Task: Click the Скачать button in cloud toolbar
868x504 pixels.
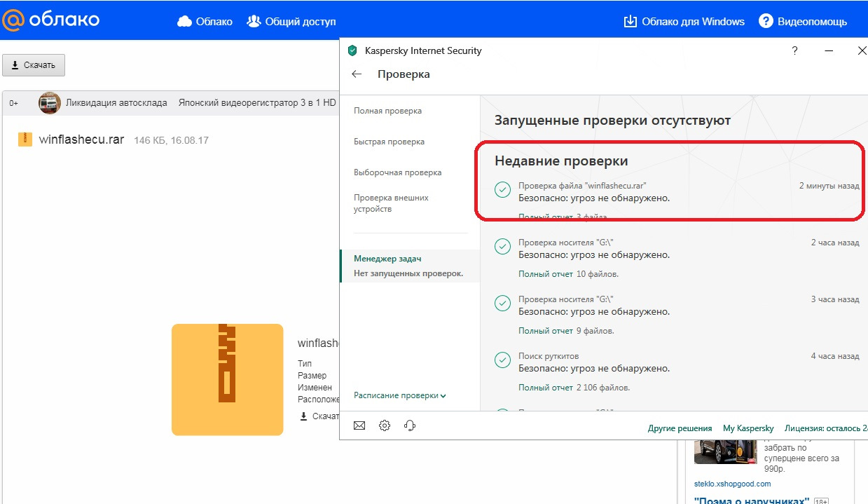Action: [x=34, y=65]
